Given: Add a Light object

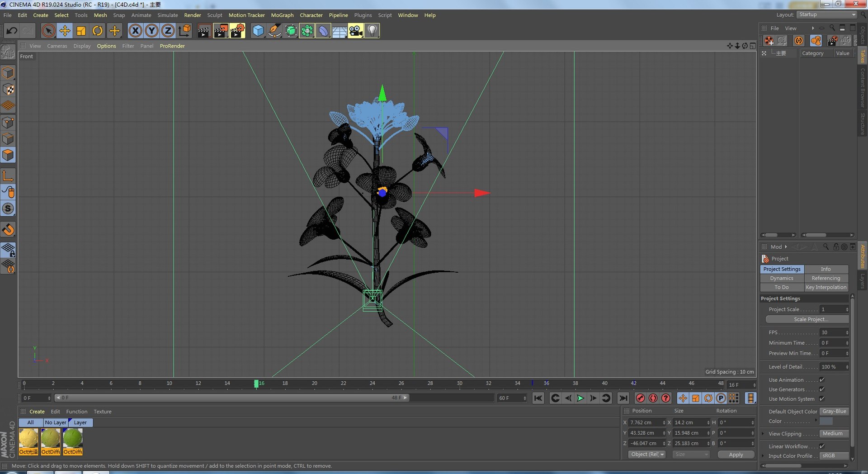Looking at the screenshot, I should pos(372,31).
